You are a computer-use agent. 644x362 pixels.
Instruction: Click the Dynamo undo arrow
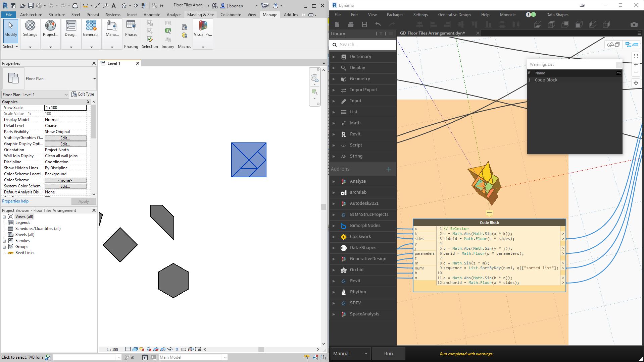(378, 24)
